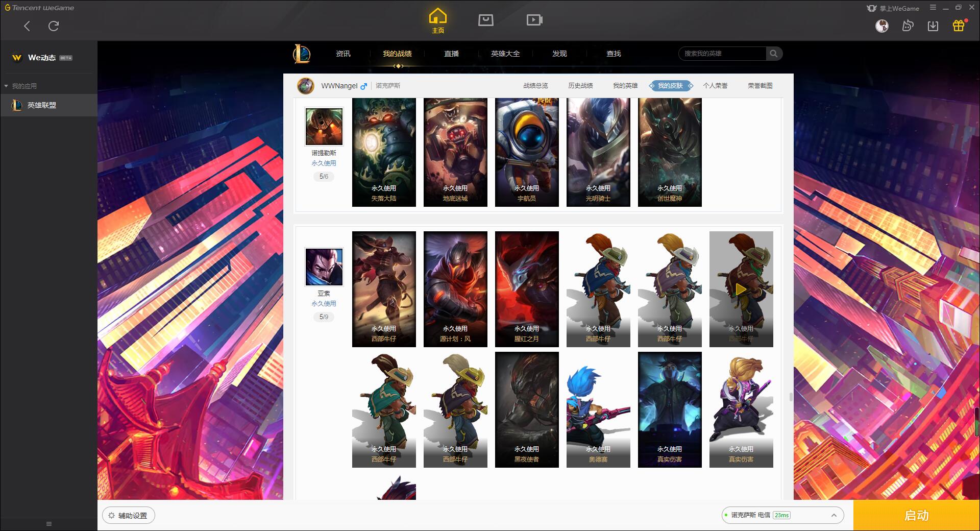Switch to 个人荣誉 sub-tab
The height and width of the screenshot is (531, 980).
[x=715, y=86]
